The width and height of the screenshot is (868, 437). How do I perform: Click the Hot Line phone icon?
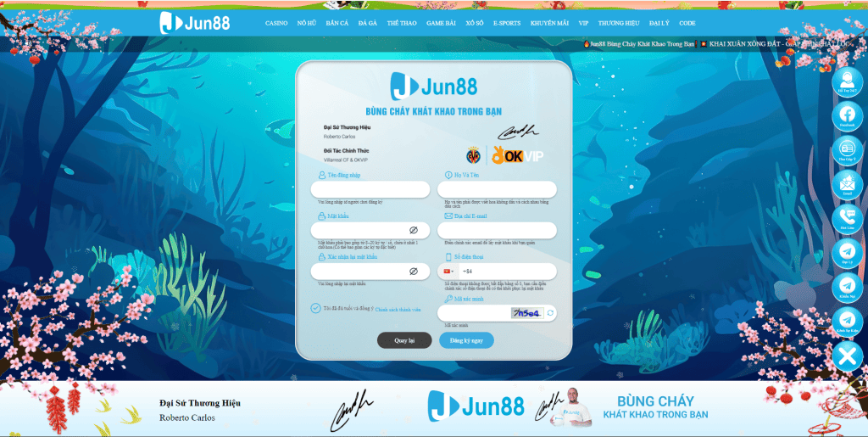tap(846, 217)
